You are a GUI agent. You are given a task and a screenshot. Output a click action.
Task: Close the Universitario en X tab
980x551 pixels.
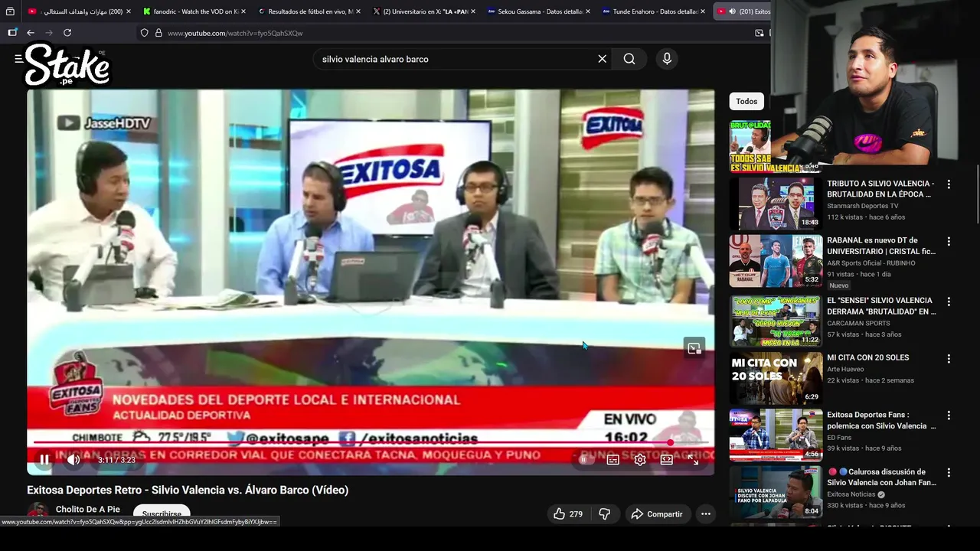coord(473,11)
